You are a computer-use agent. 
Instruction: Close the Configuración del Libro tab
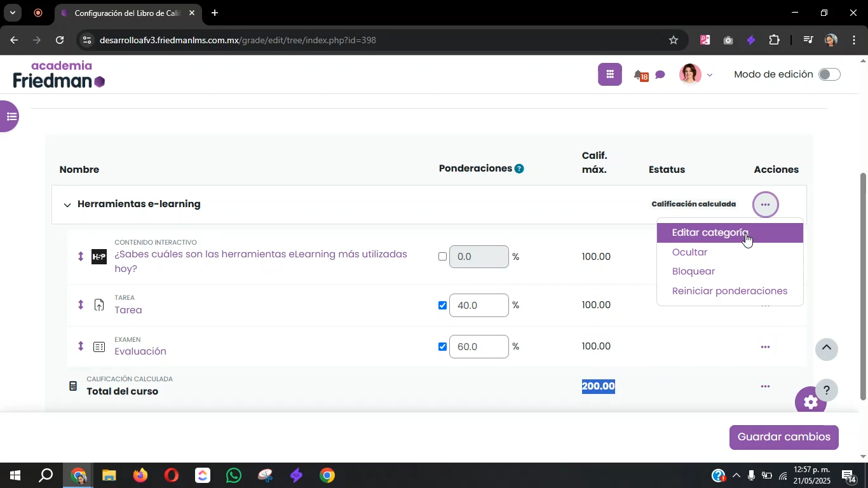click(191, 13)
